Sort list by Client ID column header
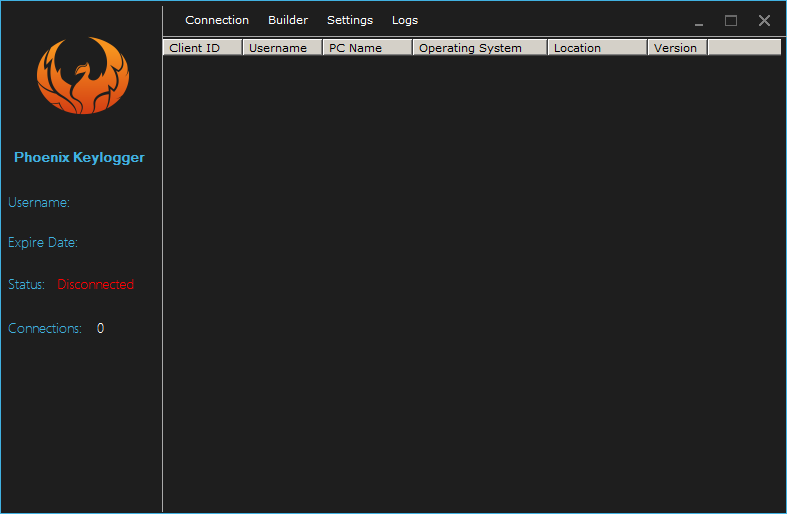The width and height of the screenshot is (787, 514). (x=202, y=48)
